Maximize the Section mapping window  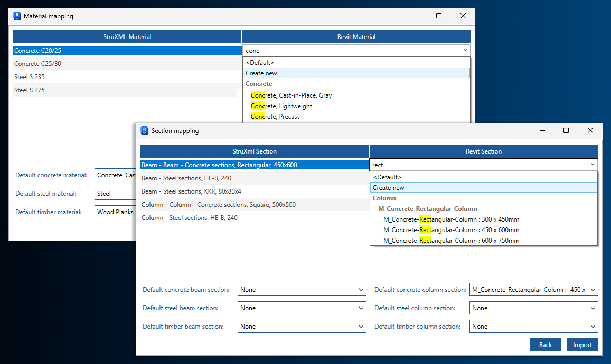[x=566, y=130]
